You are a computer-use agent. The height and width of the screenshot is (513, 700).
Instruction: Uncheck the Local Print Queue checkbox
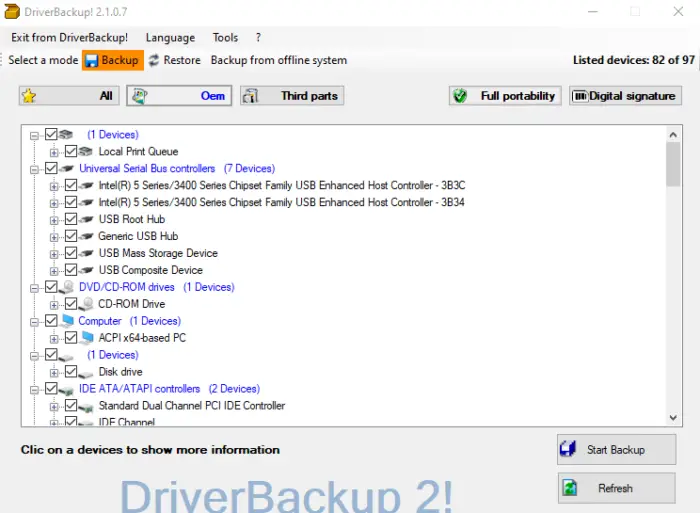[x=71, y=151]
